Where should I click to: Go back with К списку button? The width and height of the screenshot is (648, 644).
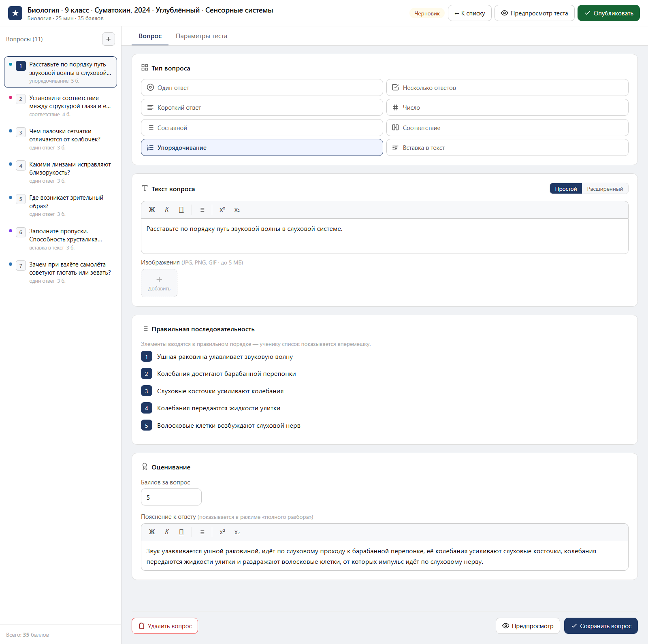coord(469,13)
